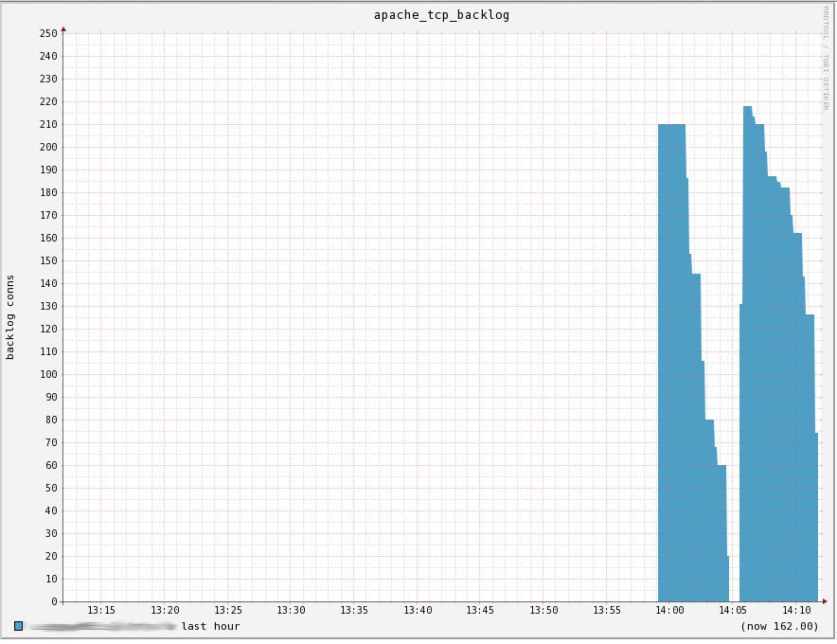Click the apache_tcp_backlog graph title
Viewport: 837px width, 644px height.
440,14
